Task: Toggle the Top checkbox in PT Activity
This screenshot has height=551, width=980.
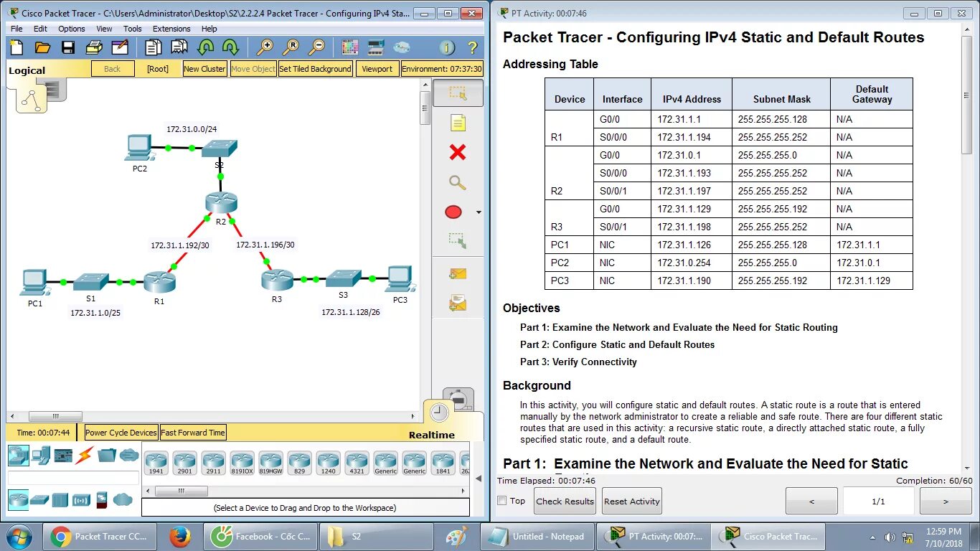Action: click(x=502, y=501)
